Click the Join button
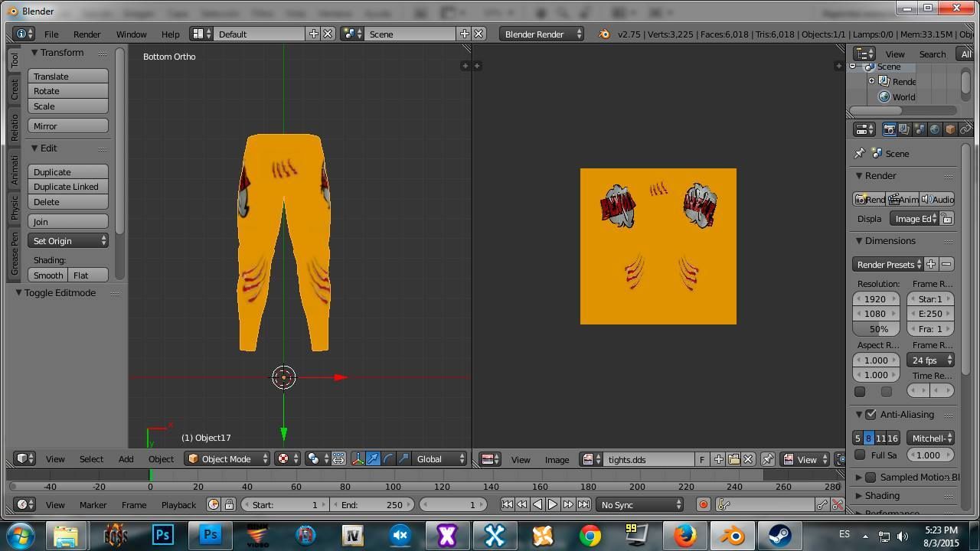980x551 pixels. point(68,221)
